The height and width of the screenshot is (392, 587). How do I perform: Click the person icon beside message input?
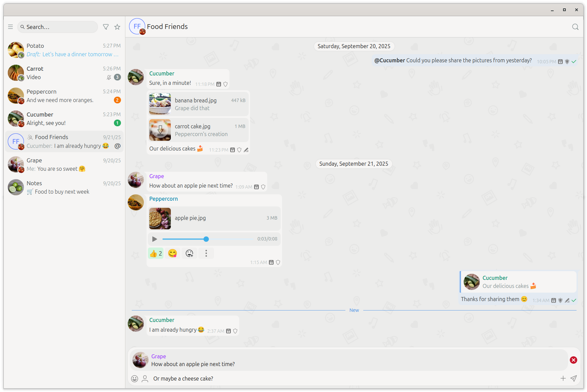click(x=145, y=379)
